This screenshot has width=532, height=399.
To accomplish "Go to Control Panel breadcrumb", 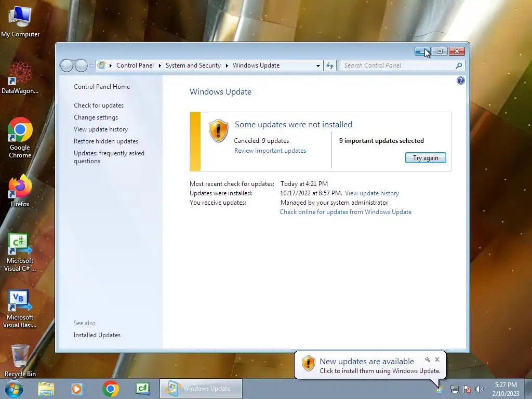I will click(x=135, y=65).
